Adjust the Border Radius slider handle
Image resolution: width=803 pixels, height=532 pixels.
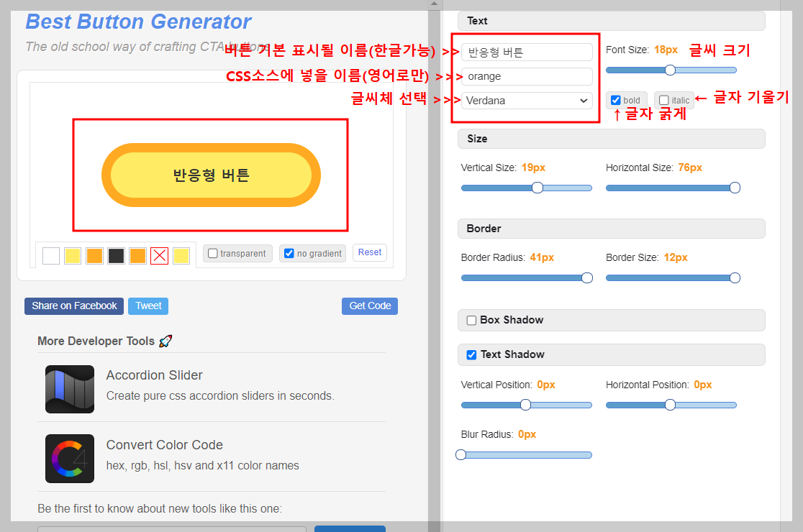tap(588, 278)
